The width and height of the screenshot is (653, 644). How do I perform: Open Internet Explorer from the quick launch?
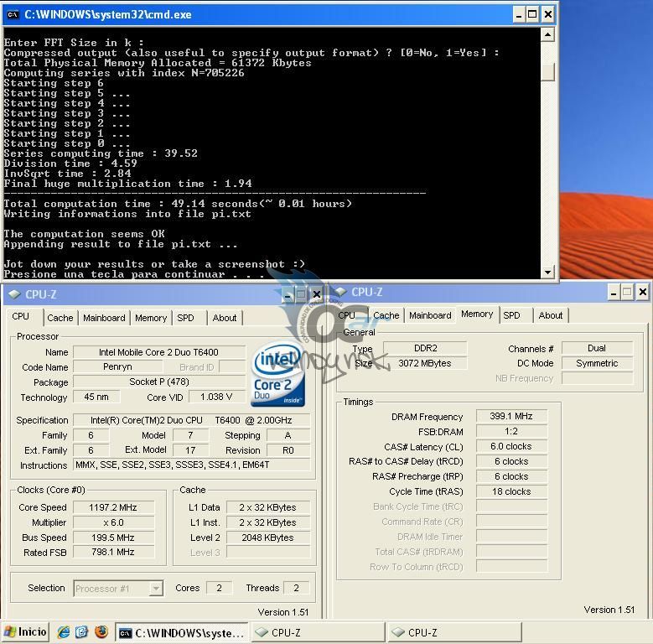pyautogui.click(x=64, y=632)
